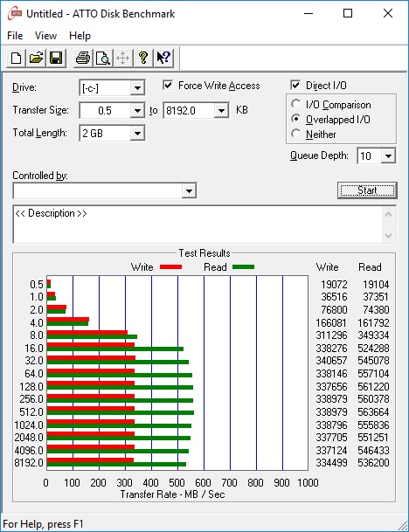Click write value 340657

[331, 360]
